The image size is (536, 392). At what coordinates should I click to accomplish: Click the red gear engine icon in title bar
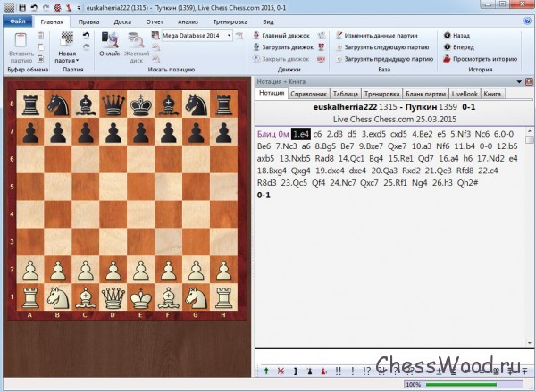click(57, 7)
